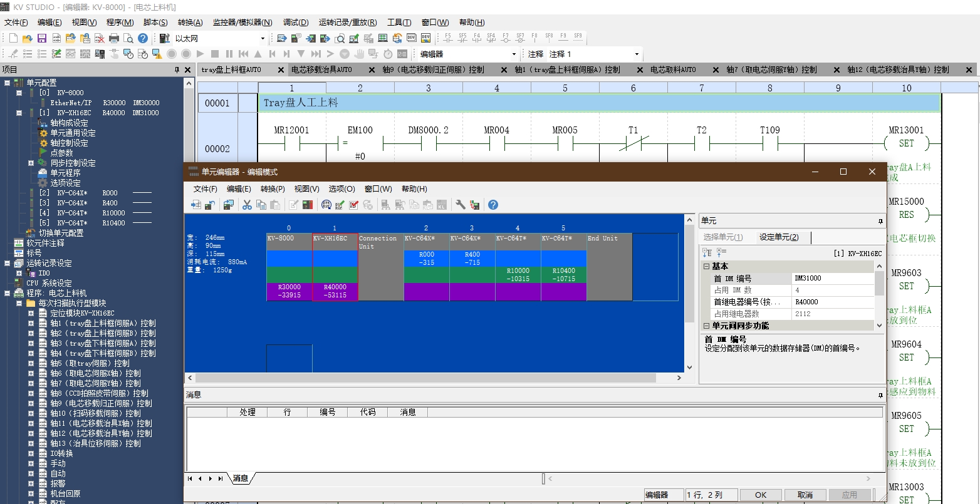The width and height of the screenshot is (980, 504).
Task: Click the Print preview magnifier icon
Action: point(128,38)
